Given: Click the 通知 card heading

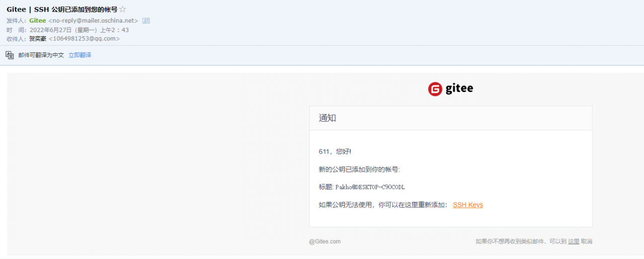Looking at the screenshot, I should click(328, 118).
